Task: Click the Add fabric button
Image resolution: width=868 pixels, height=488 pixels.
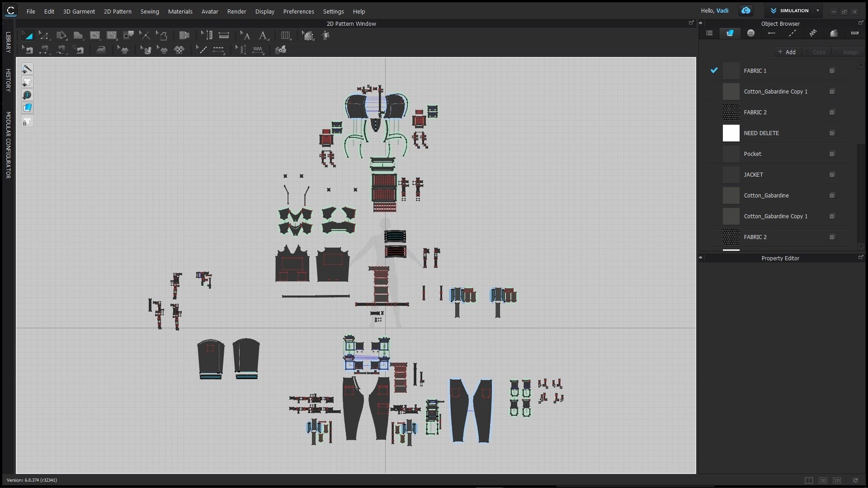Action: point(787,52)
